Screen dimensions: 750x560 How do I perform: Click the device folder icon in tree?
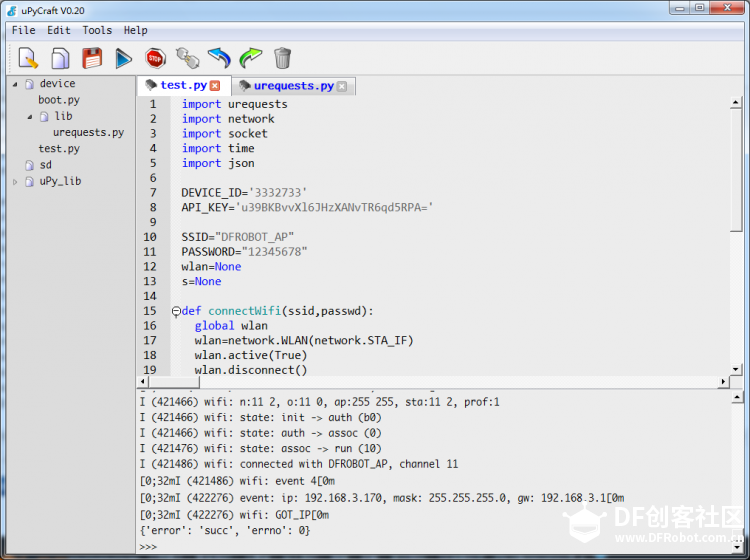pos(30,84)
